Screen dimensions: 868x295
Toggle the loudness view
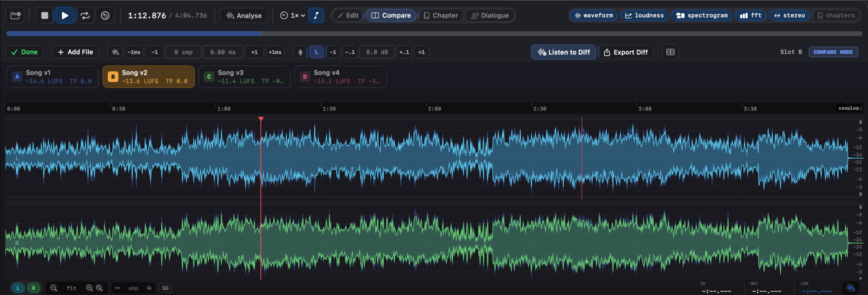[644, 15]
